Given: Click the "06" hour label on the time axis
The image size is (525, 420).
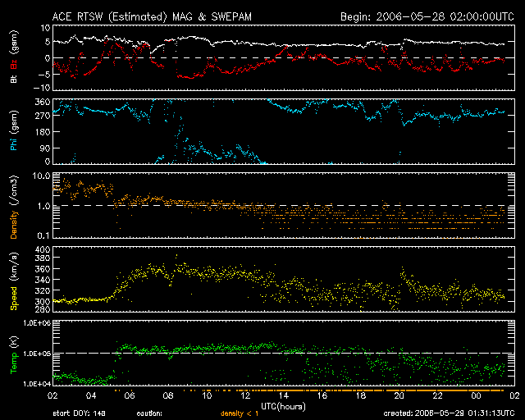Looking at the screenshot, I should 130,396.
